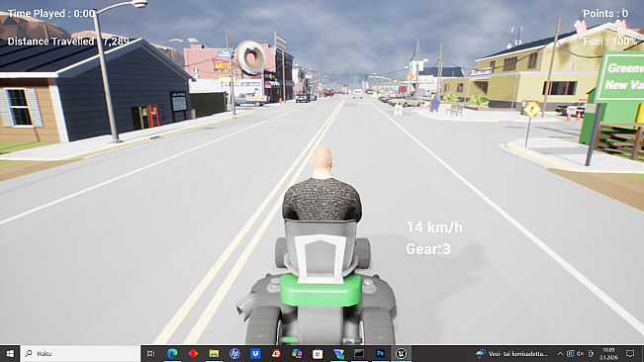This screenshot has height=362, width=644.
Task: Open the Windows Start menu
Action: (10, 353)
